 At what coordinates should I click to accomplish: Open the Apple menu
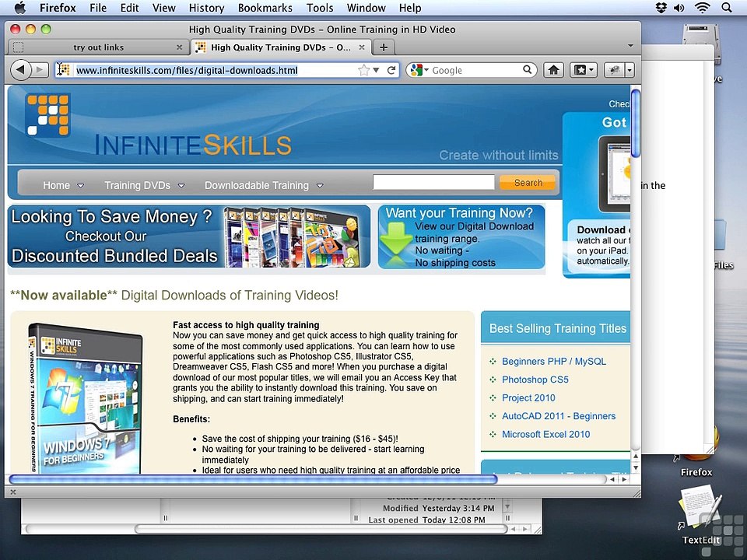click(x=19, y=8)
